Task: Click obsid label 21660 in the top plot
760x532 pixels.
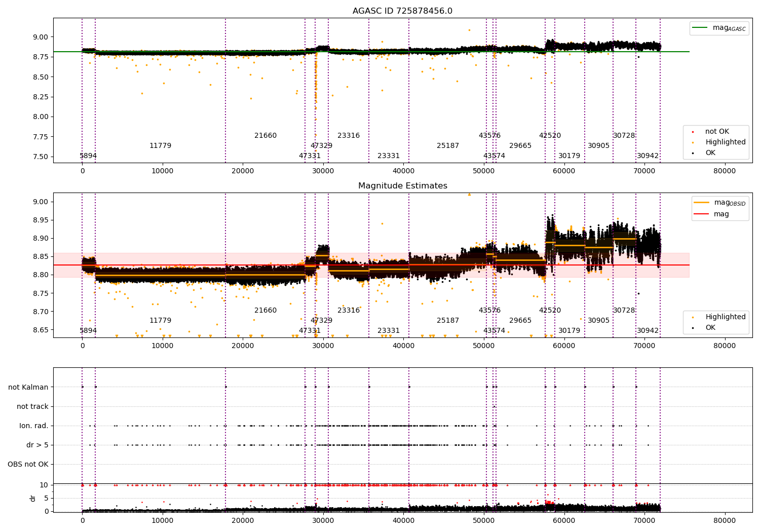Action: pos(265,136)
